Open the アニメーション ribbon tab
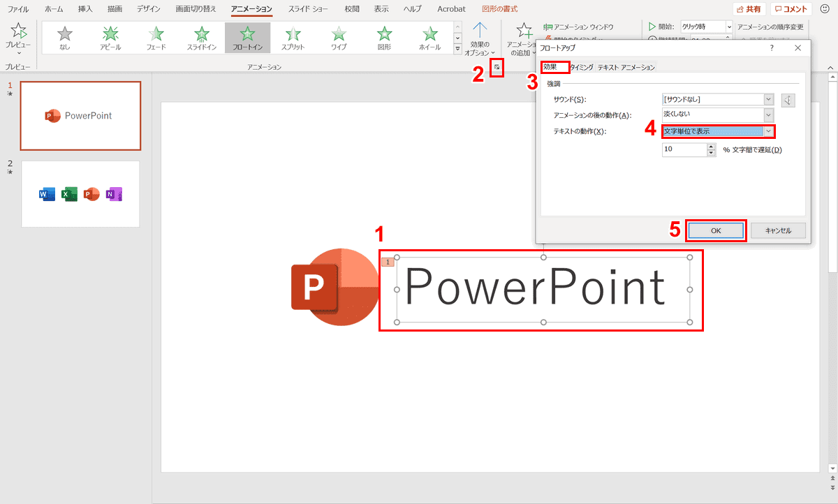Image resolution: width=838 pixels, height=504 pixels. [x=252, y=10]
